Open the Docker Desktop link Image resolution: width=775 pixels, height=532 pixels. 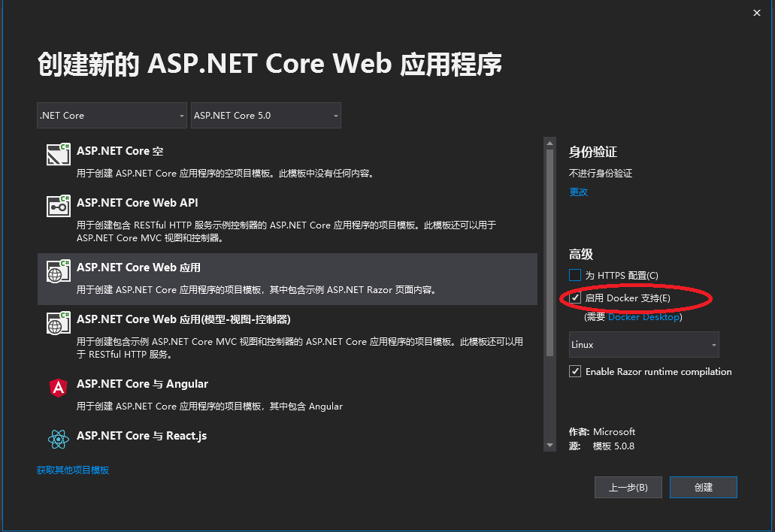643,317
